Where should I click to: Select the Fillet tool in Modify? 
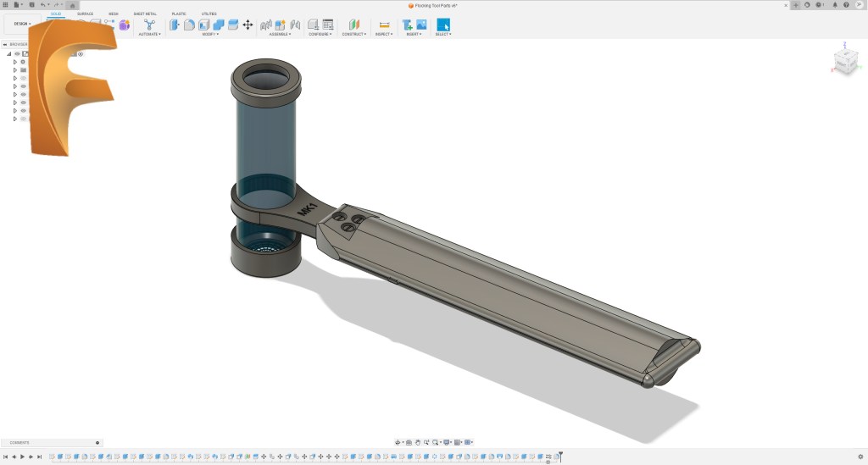click(x=189, y=25)
